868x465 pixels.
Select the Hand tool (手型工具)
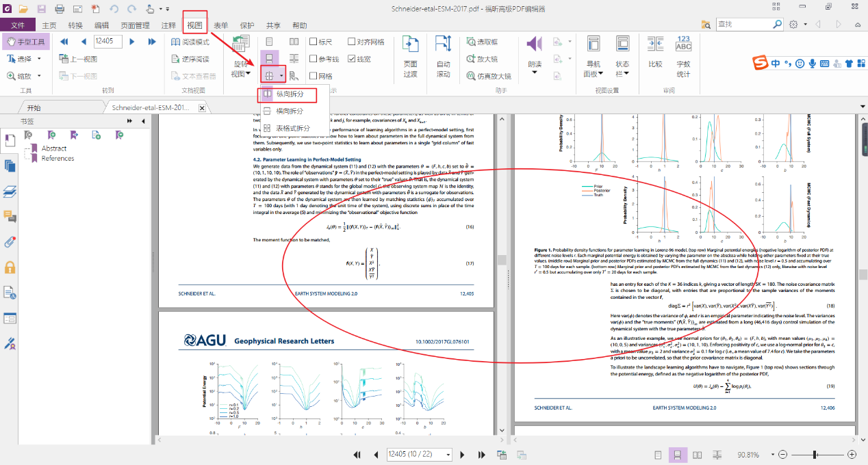(26, 42)
